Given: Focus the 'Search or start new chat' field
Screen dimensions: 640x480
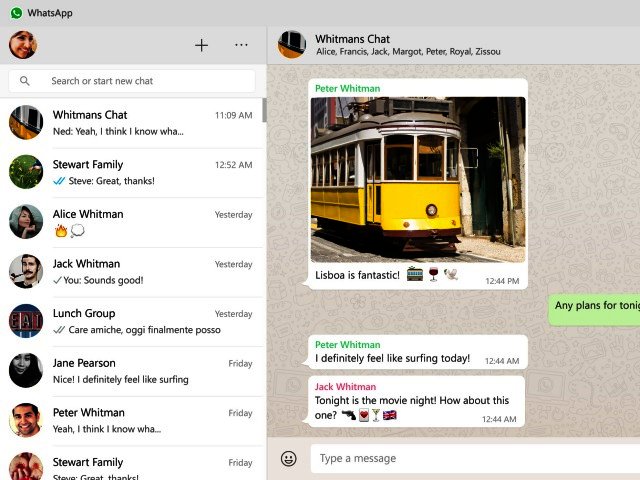Looking at the screenshot, I should click(132, 81).
